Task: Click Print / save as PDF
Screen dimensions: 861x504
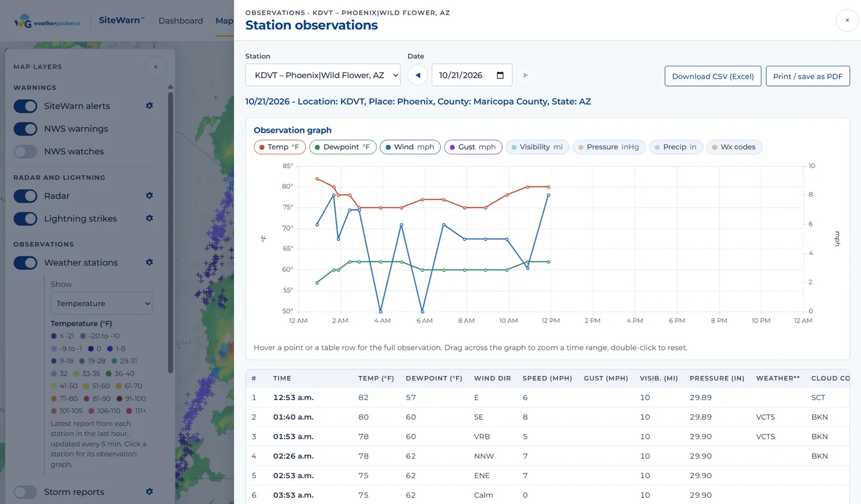Action: pyautogui.click(x=808, y=76)
